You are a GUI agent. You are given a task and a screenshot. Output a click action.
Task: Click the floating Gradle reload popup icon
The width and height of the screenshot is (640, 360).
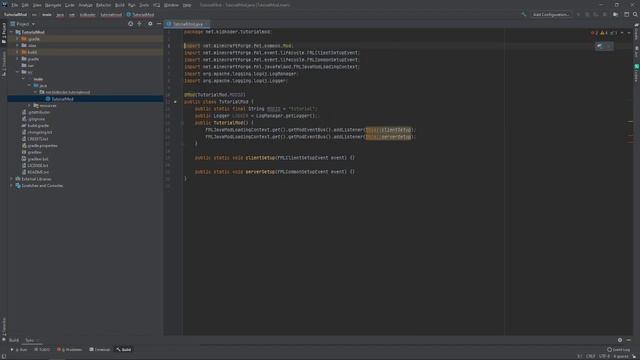pyautogui.click(x=600, y=46)
